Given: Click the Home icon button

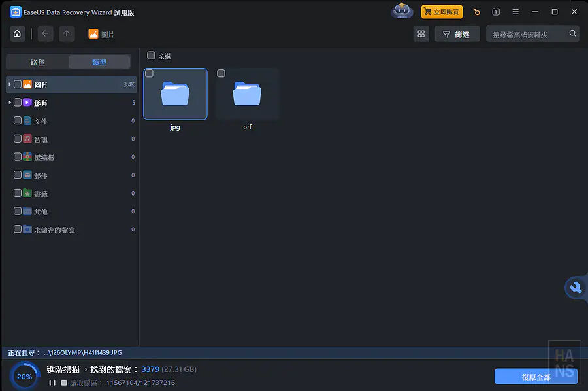Looking at the screenshot, I should pos(17,34).
